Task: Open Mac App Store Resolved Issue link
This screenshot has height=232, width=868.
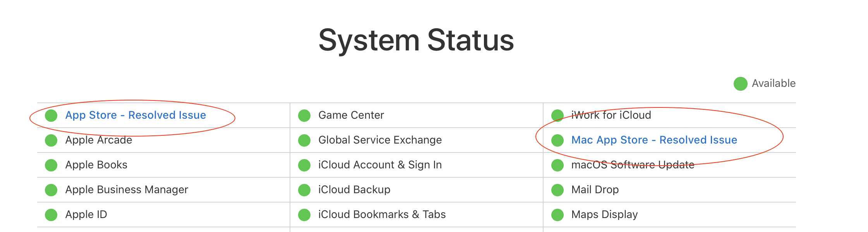Action: [654, 140]
